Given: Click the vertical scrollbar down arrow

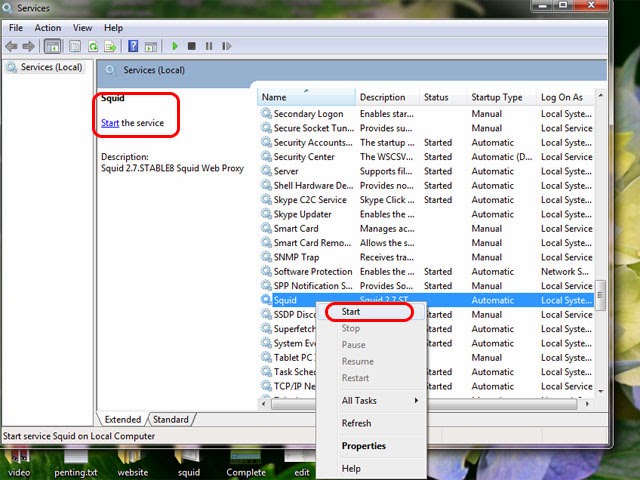Looking at the screenshot, I should (x=600, y=391).
